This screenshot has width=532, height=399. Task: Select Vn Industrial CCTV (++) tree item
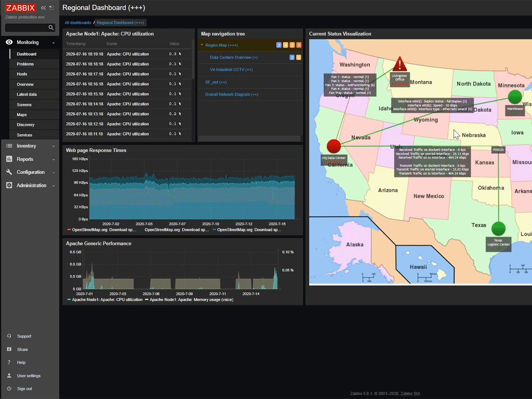point(231,70)
